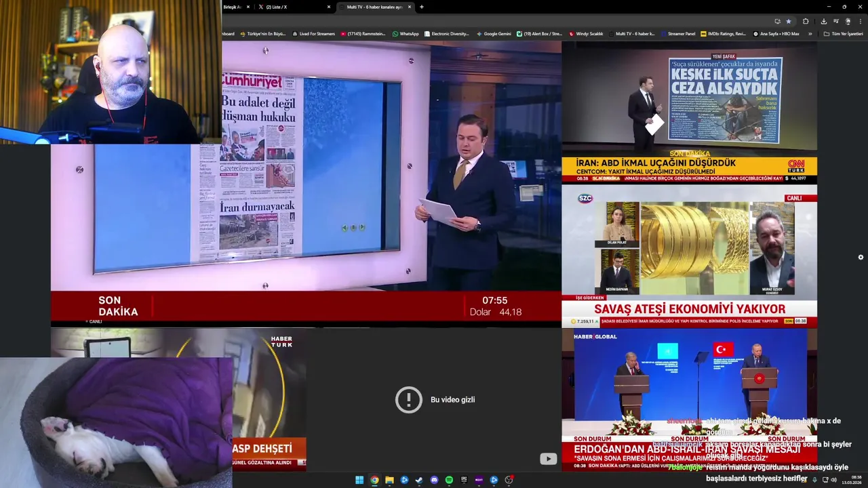Open the Windy: Sıcaklık bookmark
The image size is (868, 488).
tap(586, 33)
